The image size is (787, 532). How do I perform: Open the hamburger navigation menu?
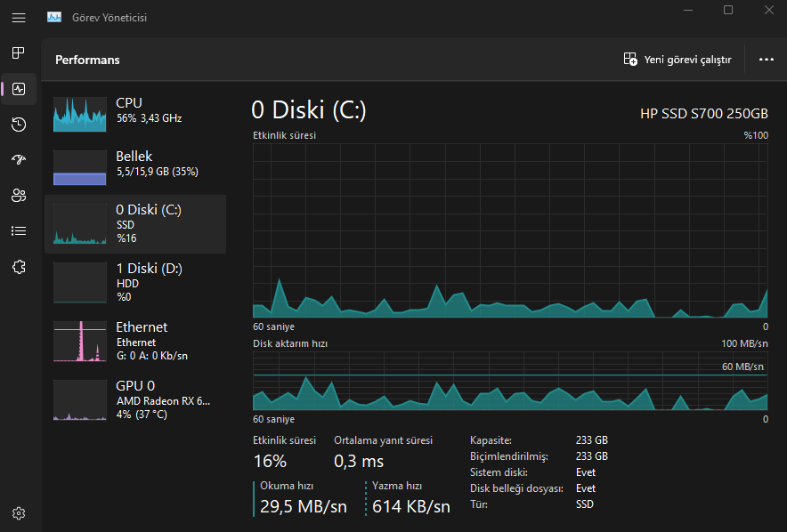pos(19,17)
